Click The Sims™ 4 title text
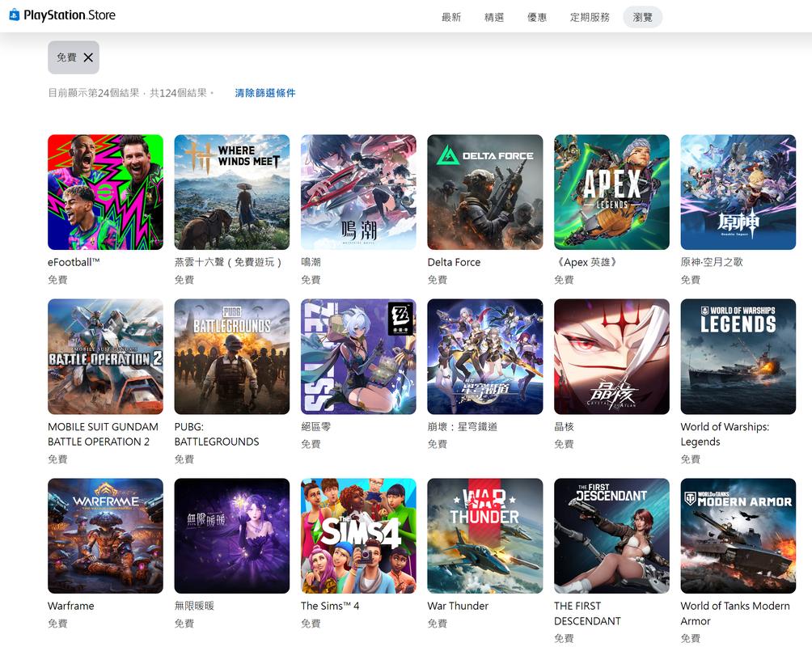Image resolution: width=812 pixels, height=647 pixels. (330, 606)
